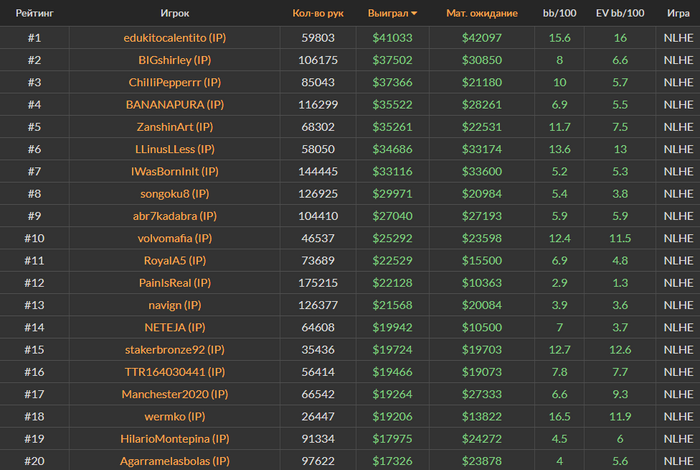
Task: Open IWasBornInIt (IP) player page
Action: pyautogui.click(x=175, y=171)
